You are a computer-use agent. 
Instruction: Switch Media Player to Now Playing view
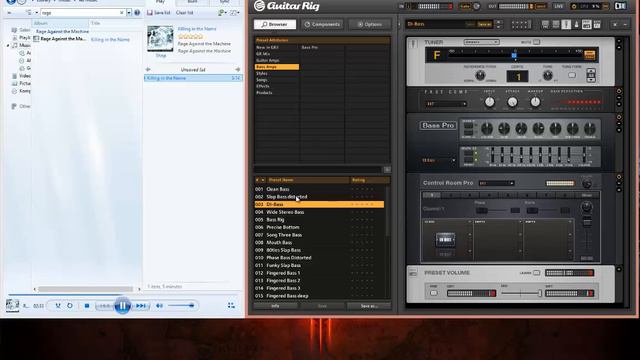pyautogui.click(x=231, y=305)
